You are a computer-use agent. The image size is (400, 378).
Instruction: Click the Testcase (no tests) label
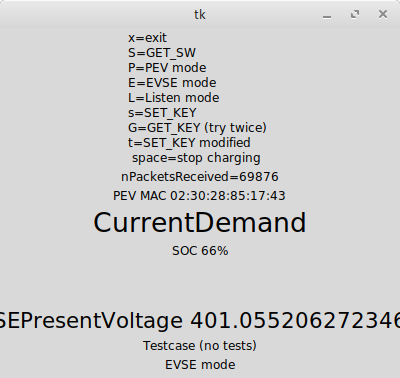tap(200, 346)
